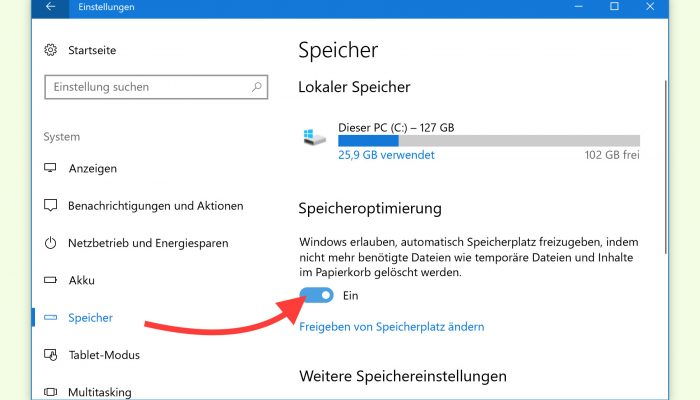Focus the Einstellung suchen search field
The height and width of the screenshot is (400, 700).
coord(156,87)
